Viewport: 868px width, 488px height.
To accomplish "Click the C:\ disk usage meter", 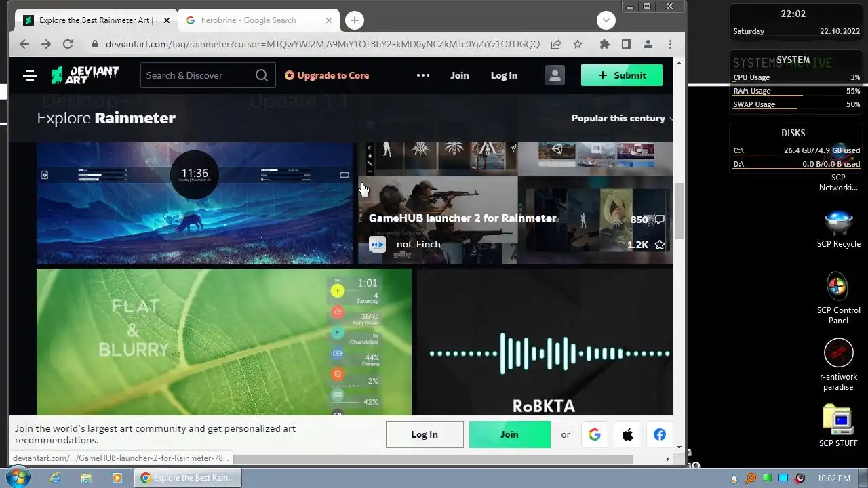I will pos(796,151).
